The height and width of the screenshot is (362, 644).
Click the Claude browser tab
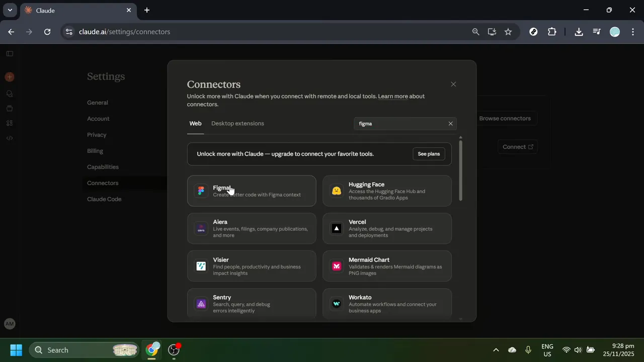point(78,11)
